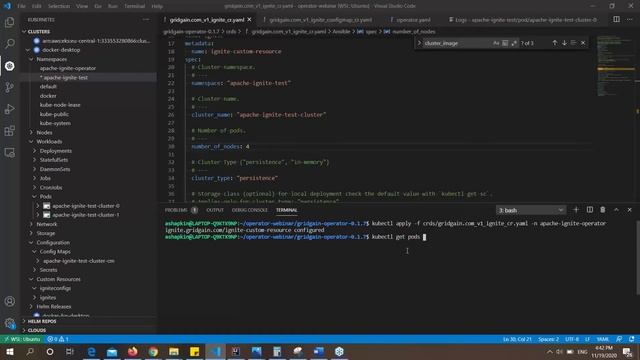The height and width of the screenshot is (360, 640).
Task: Collapse the Clusters section
Action: (24, 31)
